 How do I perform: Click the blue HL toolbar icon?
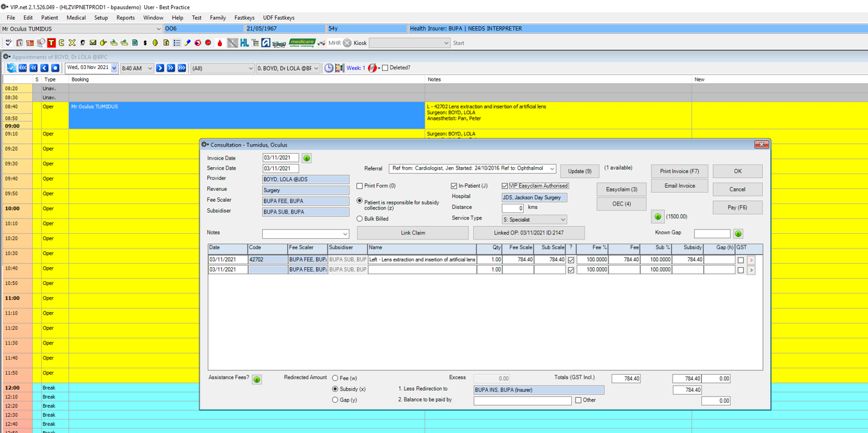point(244,43)
